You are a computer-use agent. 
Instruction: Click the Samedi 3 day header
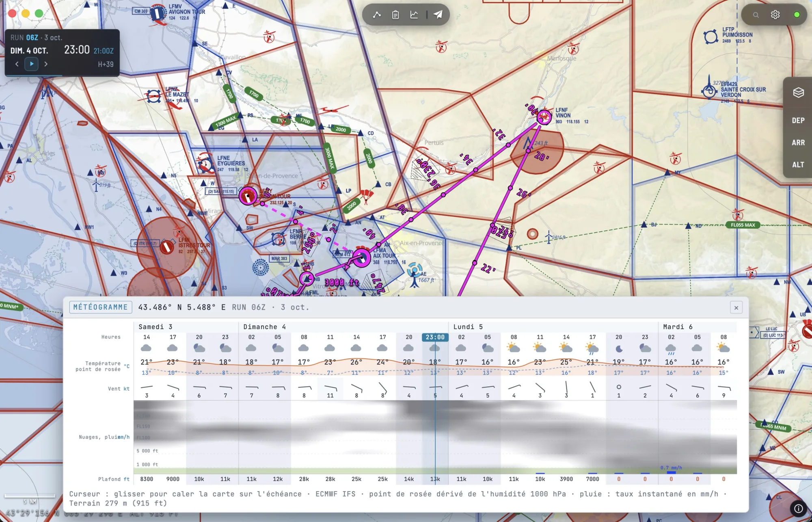coord(155,327)
